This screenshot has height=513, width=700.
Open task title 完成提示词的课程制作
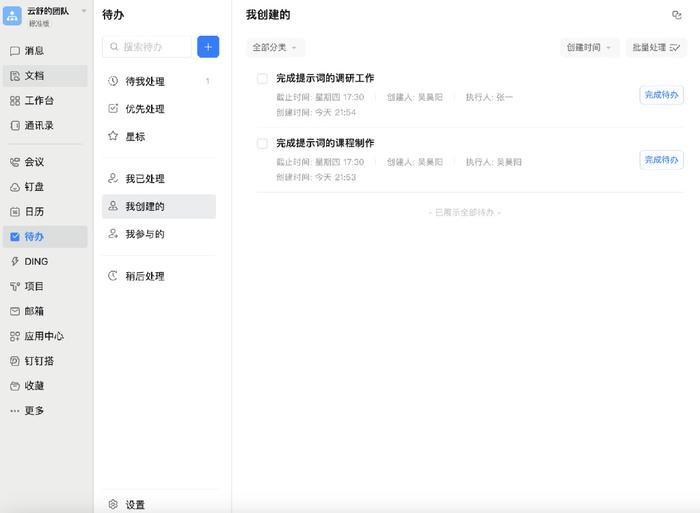pos(325,143)
